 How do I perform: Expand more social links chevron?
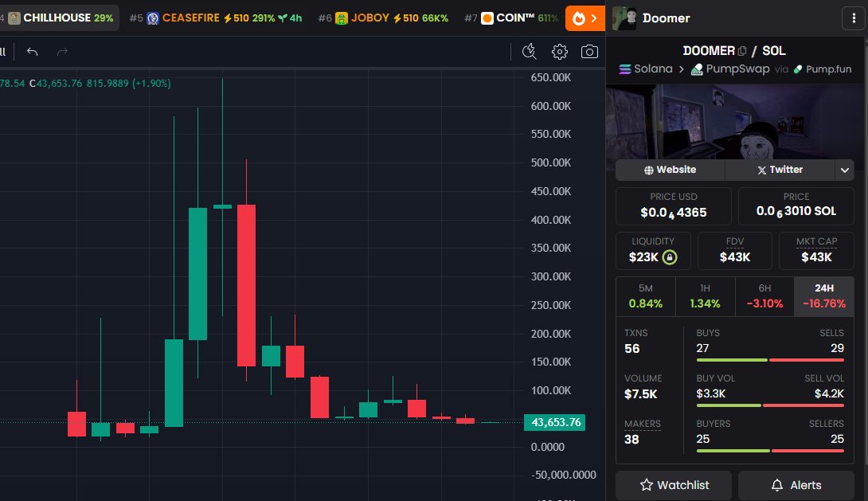(844, 170)
